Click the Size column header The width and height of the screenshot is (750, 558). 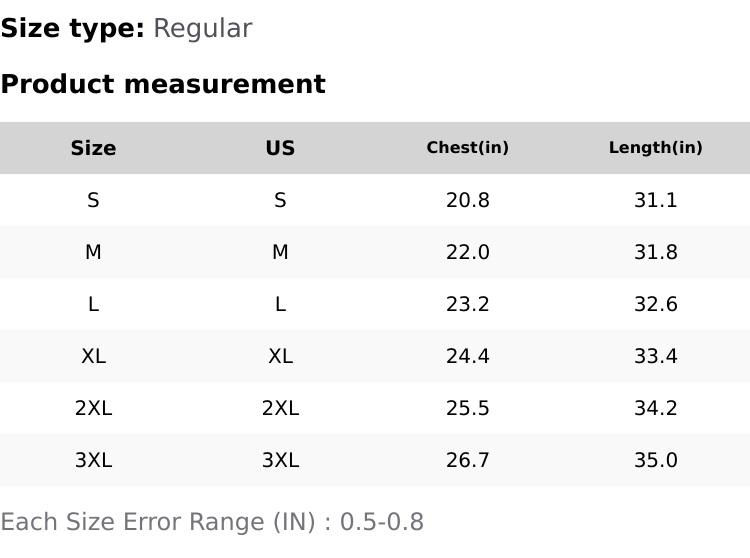click(x=93, y=148)
